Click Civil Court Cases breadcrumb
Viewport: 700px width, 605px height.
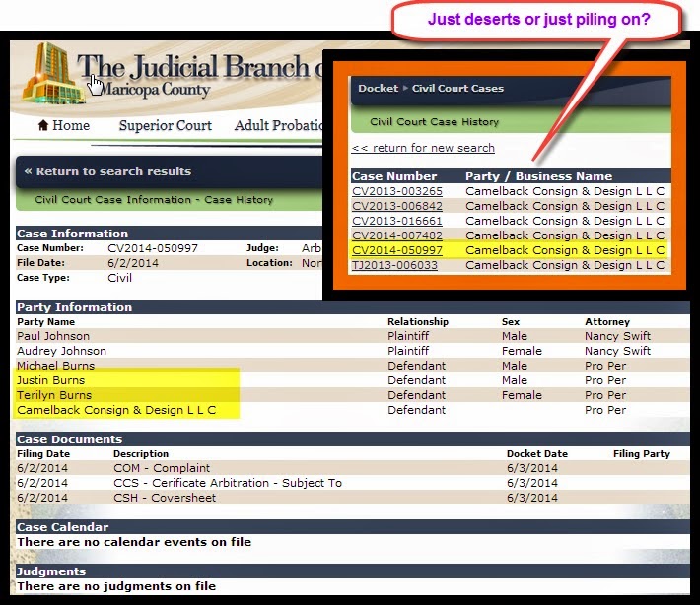(x=457, y=89)
